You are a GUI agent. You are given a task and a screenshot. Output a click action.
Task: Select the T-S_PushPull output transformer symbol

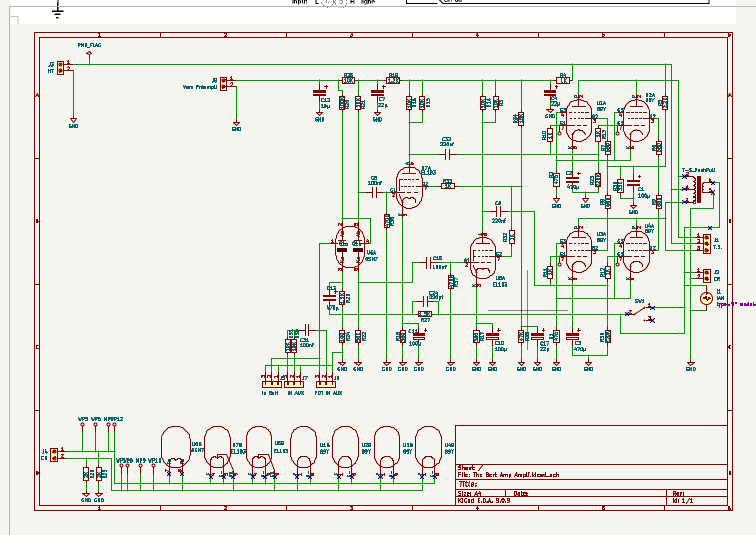[698, 189]
